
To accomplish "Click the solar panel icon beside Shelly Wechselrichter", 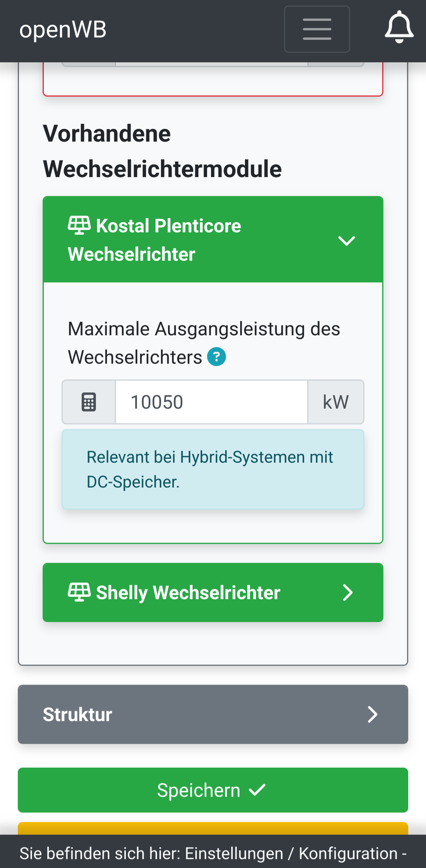I will pos(79,592).
